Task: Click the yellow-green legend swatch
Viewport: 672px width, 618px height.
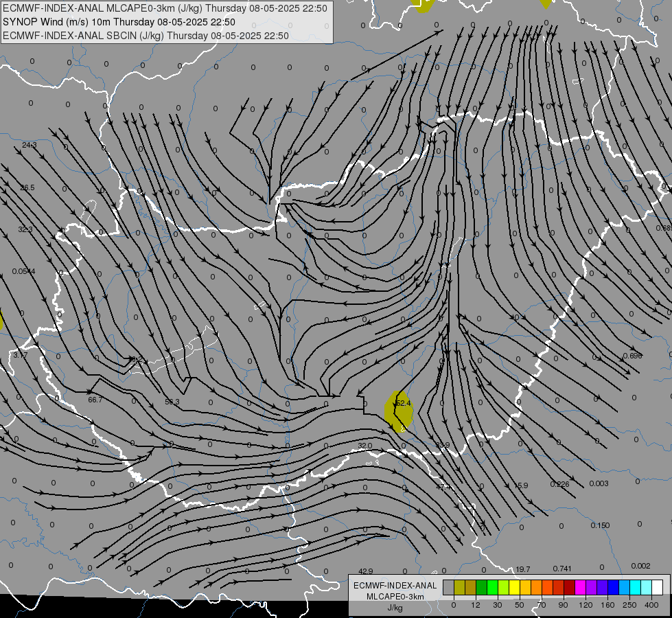Action: point(504,587)
